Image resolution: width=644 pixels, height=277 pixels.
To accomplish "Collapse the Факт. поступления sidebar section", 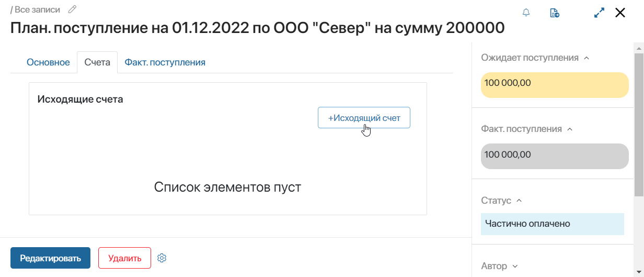I will click(x=570, y=129).
